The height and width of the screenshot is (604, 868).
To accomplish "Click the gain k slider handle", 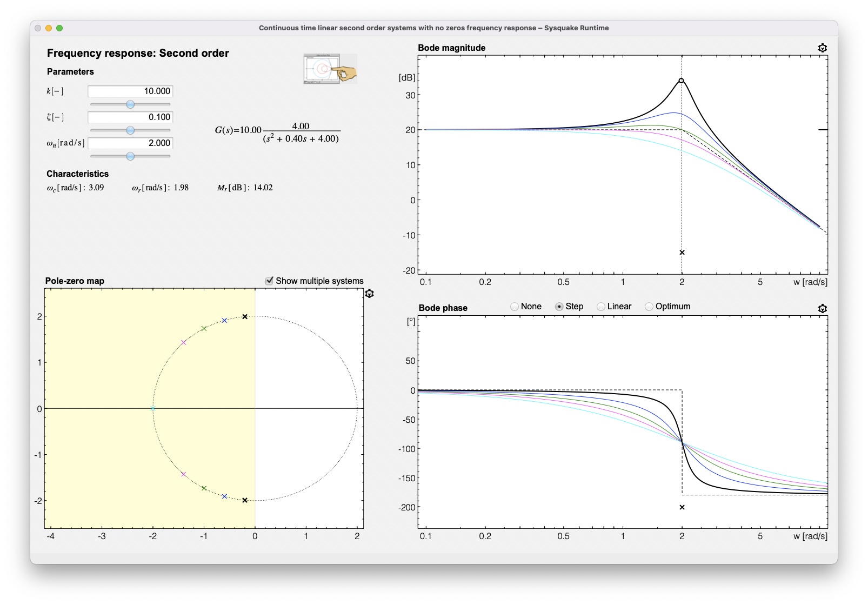I will click(x=130, y=104).
